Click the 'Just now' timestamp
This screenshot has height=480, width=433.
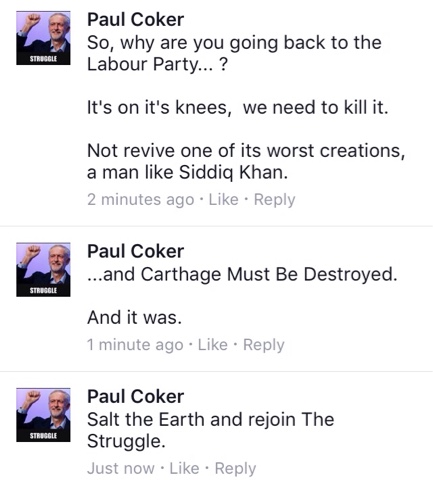pyautogui.click(x=121, y=468)
